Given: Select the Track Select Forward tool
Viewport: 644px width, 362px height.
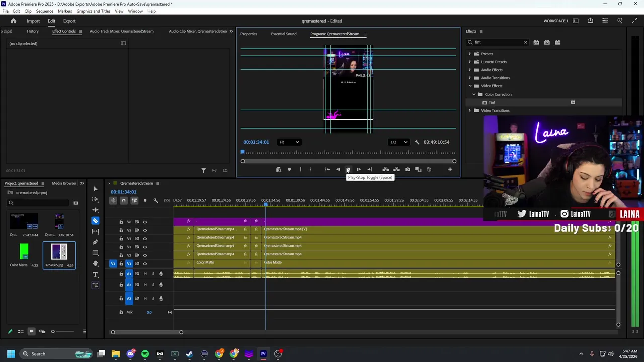Looking at the screenshot, I should [95, 199].
